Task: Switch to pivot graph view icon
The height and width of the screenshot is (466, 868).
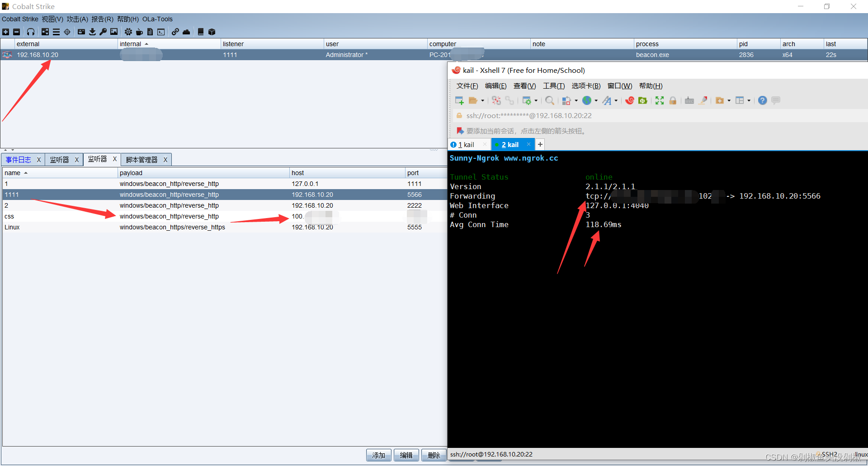Action: (45, 32)
